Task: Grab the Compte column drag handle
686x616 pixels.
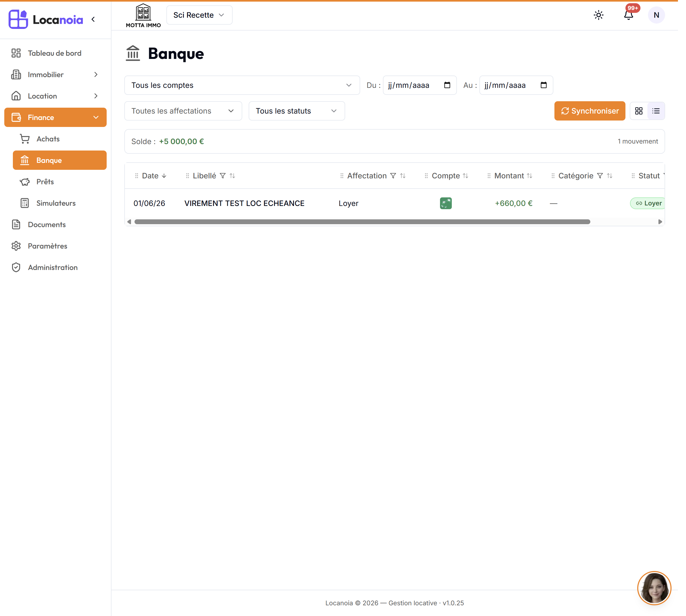Action: point(426,176)
